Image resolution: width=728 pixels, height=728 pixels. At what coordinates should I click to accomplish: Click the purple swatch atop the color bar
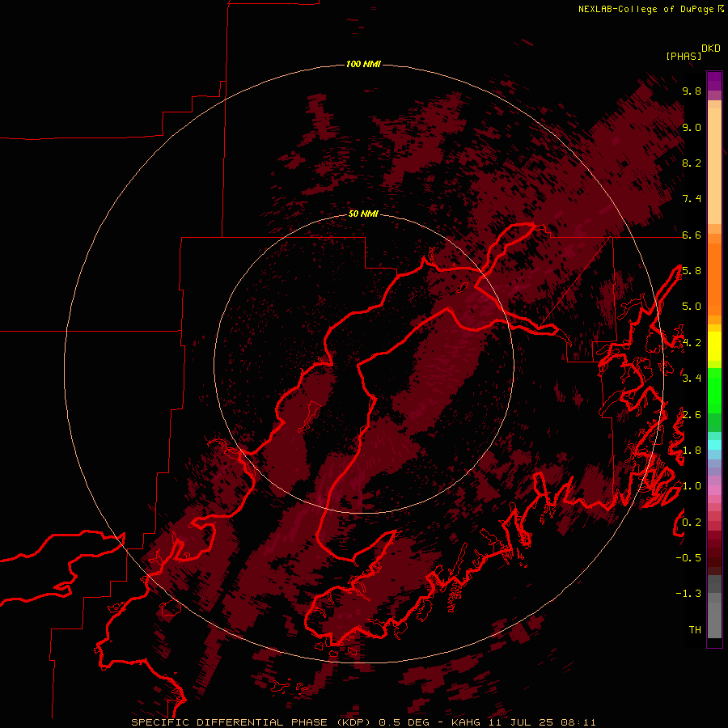click(x=714, y=81)
